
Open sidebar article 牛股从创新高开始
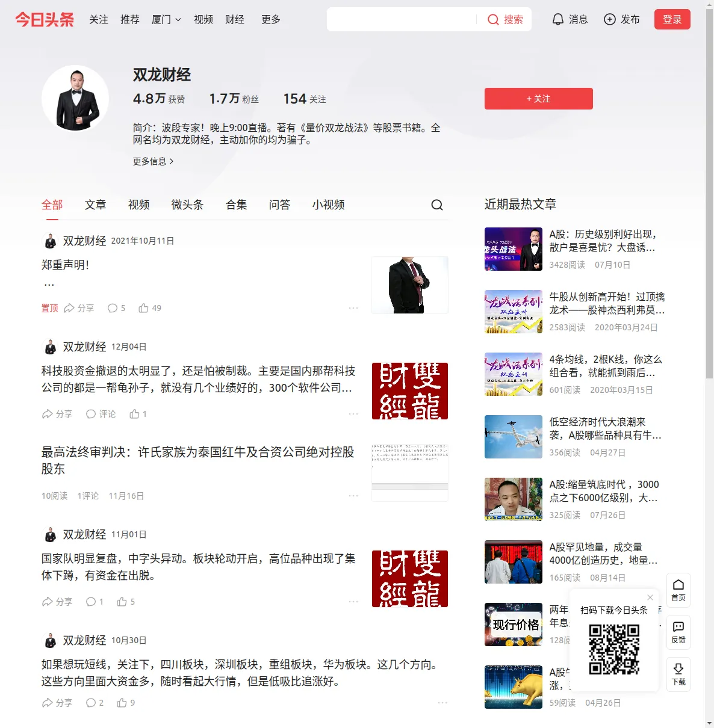[x=607, y=303]
